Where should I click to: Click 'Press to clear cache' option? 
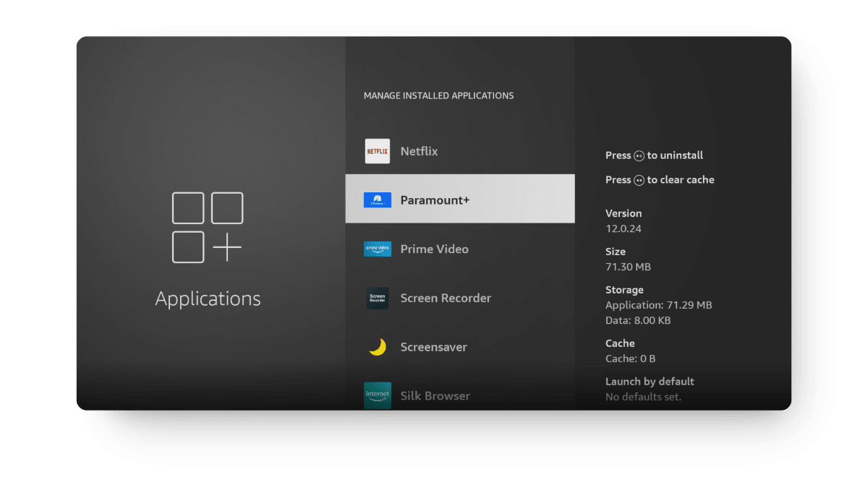pos(660,180)
